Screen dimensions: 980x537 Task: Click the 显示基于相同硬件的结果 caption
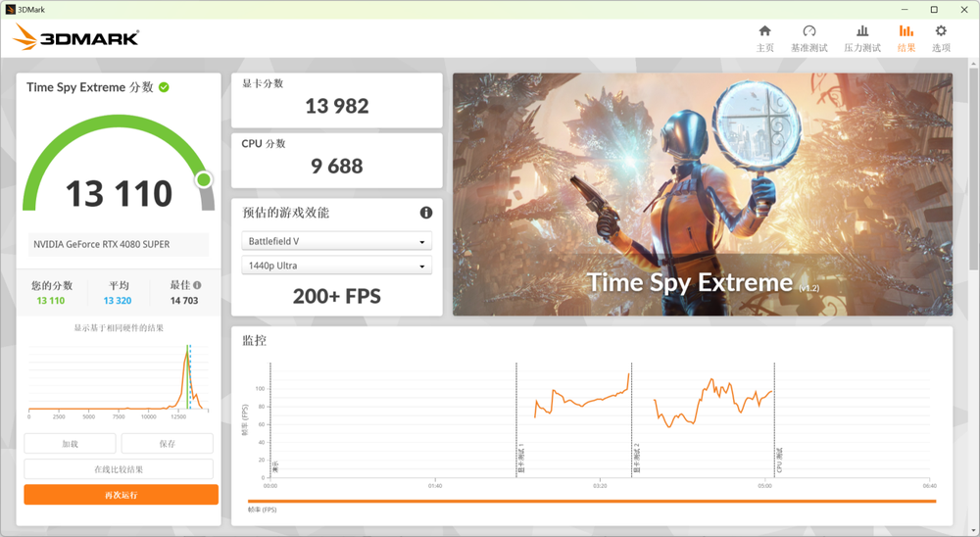pyautogui.click(x=119, y=328)
